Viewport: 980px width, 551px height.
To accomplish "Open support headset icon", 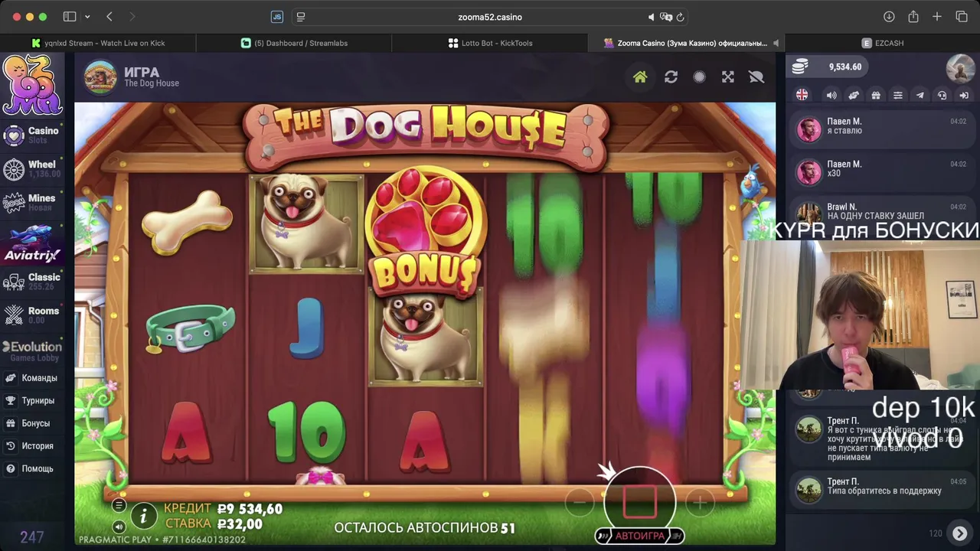I will (x=942, y=95).
